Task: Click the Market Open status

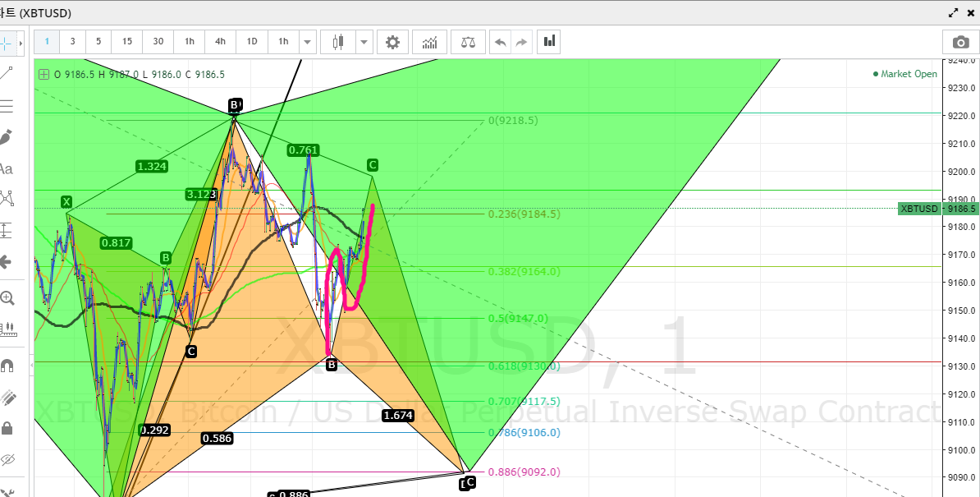Action: tap(905, 74)
